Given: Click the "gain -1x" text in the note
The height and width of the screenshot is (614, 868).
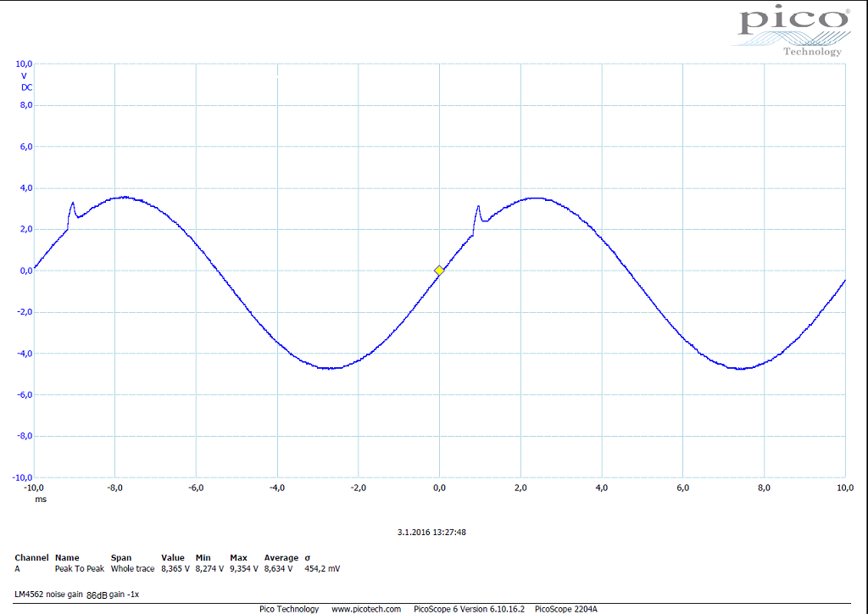Looking at the screenshot, I should coord(124,594).
